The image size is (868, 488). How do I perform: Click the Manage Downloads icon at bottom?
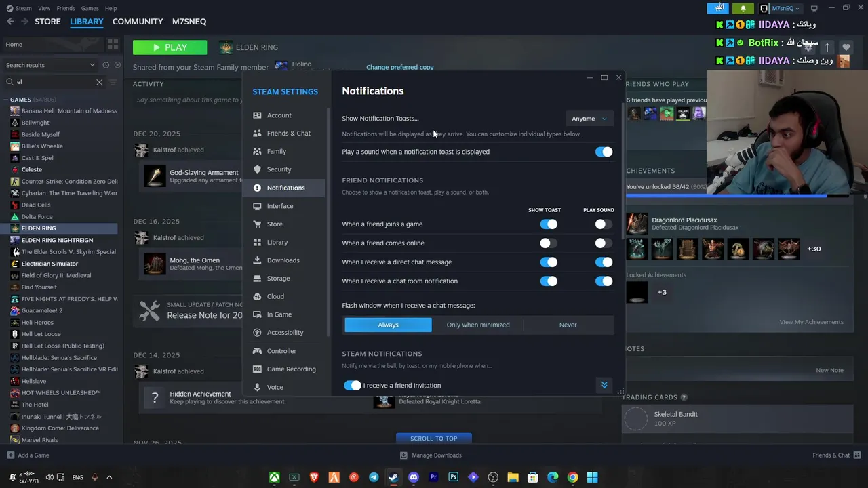[x=403, y=455]
